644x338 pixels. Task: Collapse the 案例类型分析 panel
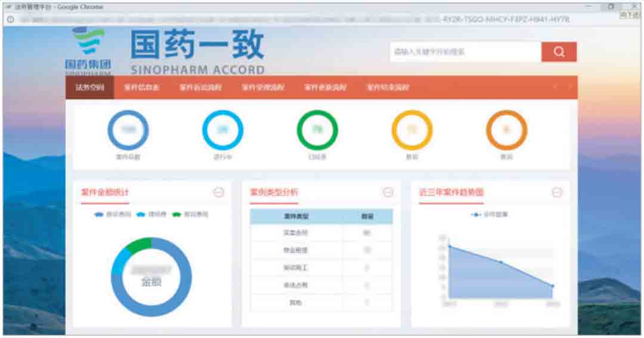tap(388, 192)
